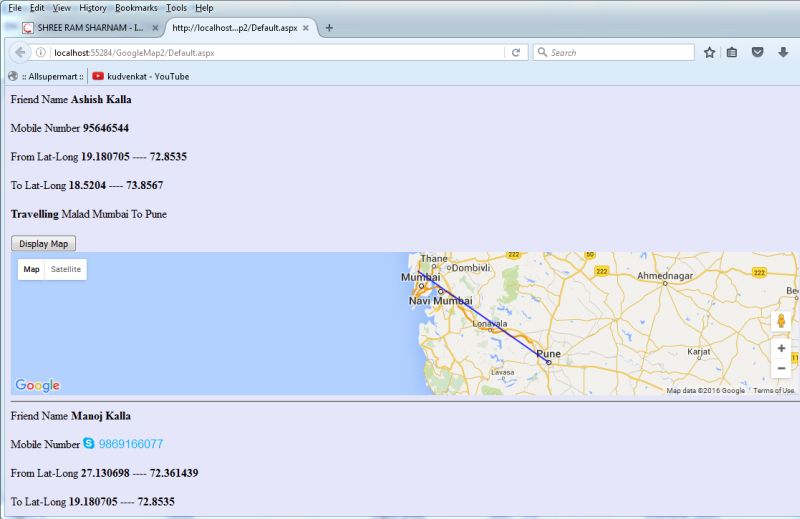Click the From latitude value 27.130698
800x519 pixels.
tap(105, 473)
